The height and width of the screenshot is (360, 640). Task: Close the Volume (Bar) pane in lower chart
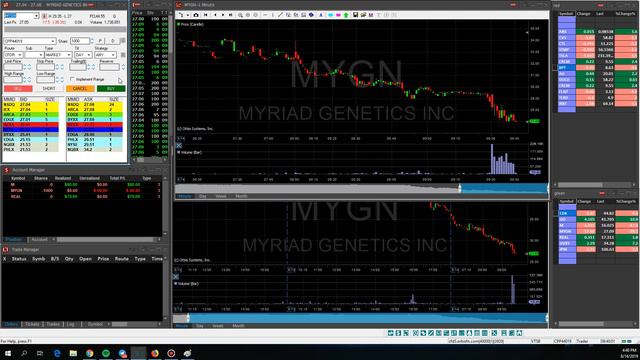click(176, 277)
